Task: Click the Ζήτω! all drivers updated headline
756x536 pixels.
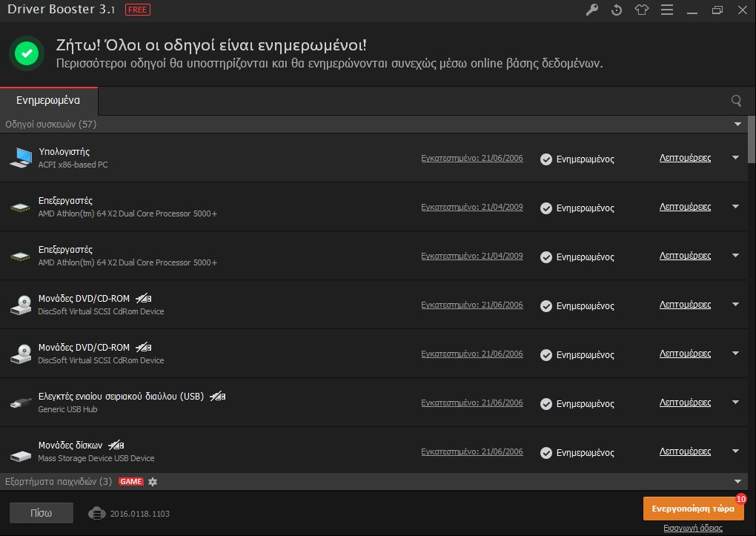Action: point(211,45)
